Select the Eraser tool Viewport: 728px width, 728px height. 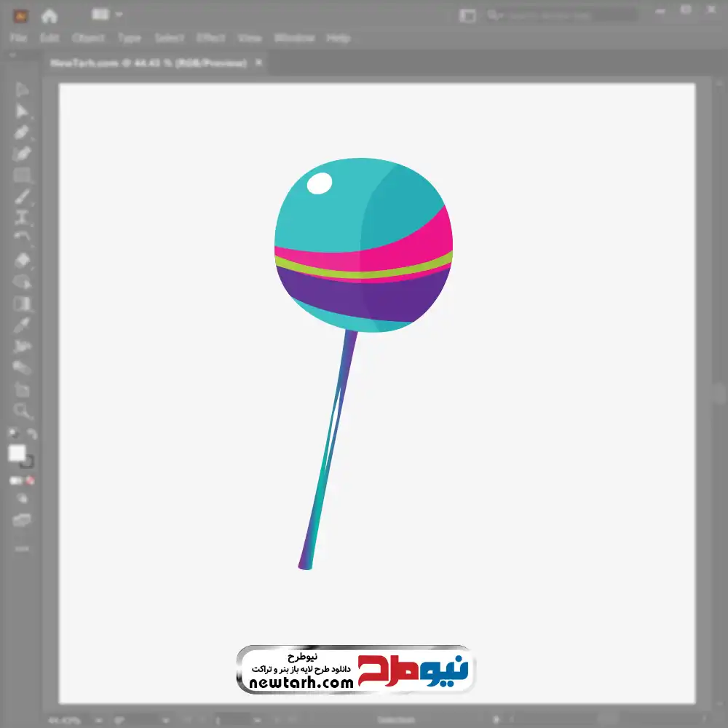click(x=22, y=260)
